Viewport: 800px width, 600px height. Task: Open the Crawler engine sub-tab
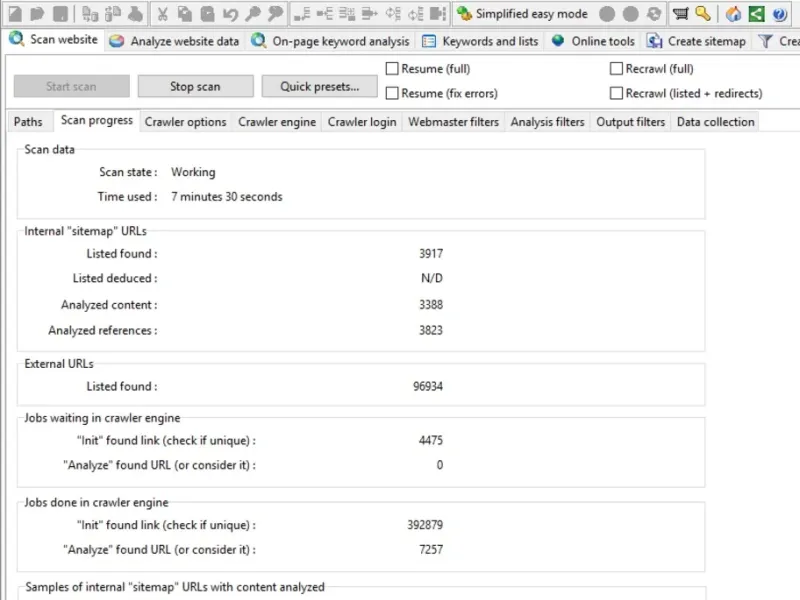tap(277, 122)
